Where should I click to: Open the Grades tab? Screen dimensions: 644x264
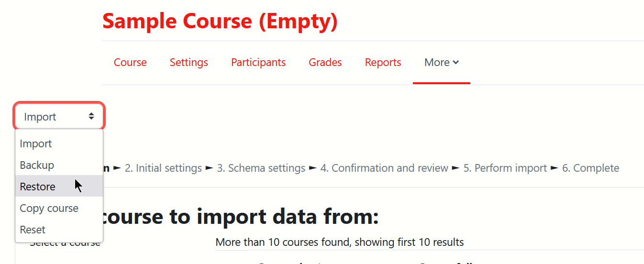pos(325,62)
